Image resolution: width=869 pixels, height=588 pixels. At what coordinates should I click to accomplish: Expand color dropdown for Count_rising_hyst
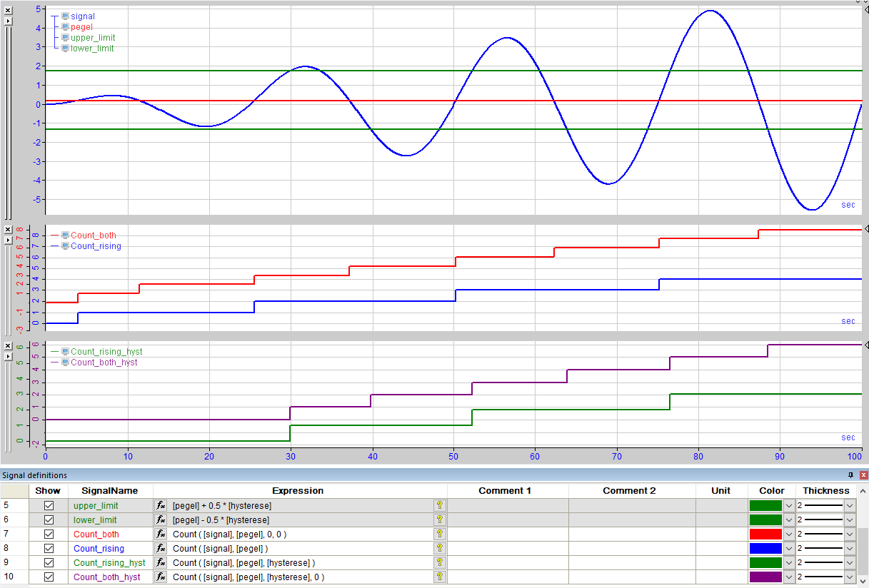(789, 563)
